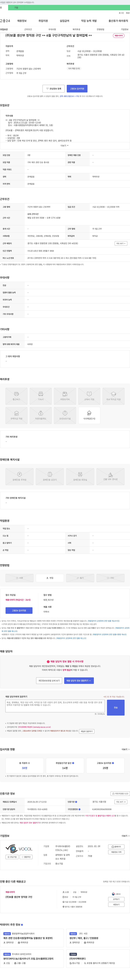Click the 차량유지비 welfare icon
Screen dimensions: 130x980
pos(65,396)
